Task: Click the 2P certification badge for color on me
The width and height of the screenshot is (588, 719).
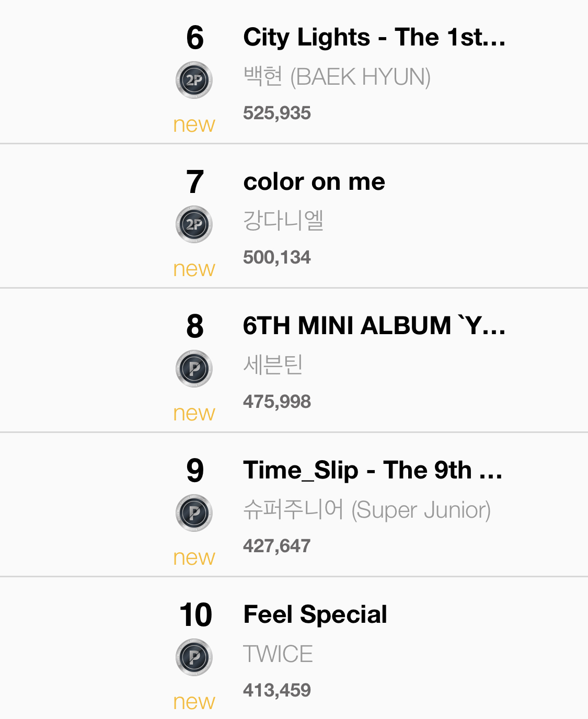Action: pyautogui.click(x=194, y=224)
